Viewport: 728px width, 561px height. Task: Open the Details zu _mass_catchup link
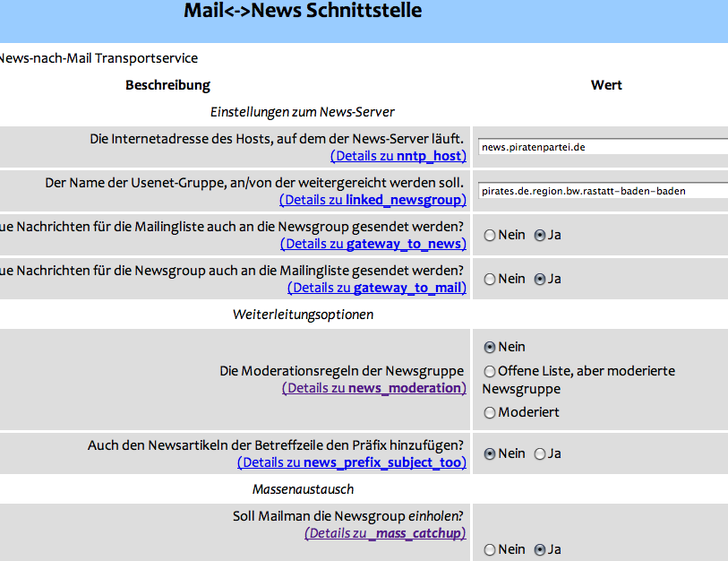pos(385,533)
